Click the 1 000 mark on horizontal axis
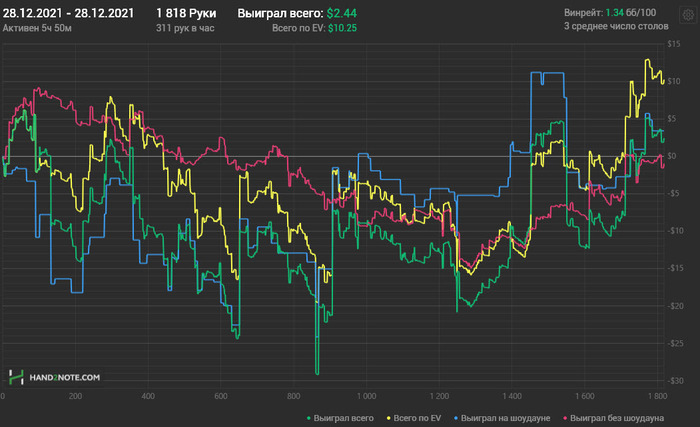This screenshot has width=700, height=427. click(x=366, y=396)
